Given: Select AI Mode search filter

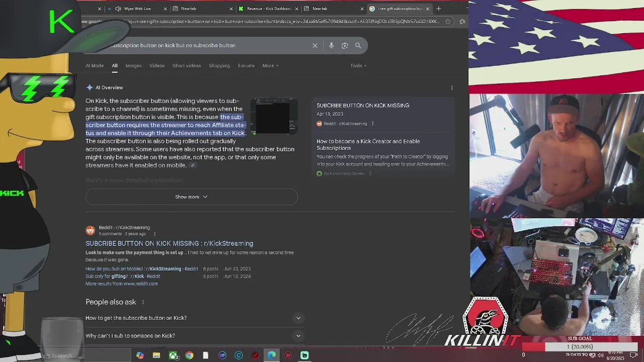Looking at the screenshot, I should (x=95, y=66).
